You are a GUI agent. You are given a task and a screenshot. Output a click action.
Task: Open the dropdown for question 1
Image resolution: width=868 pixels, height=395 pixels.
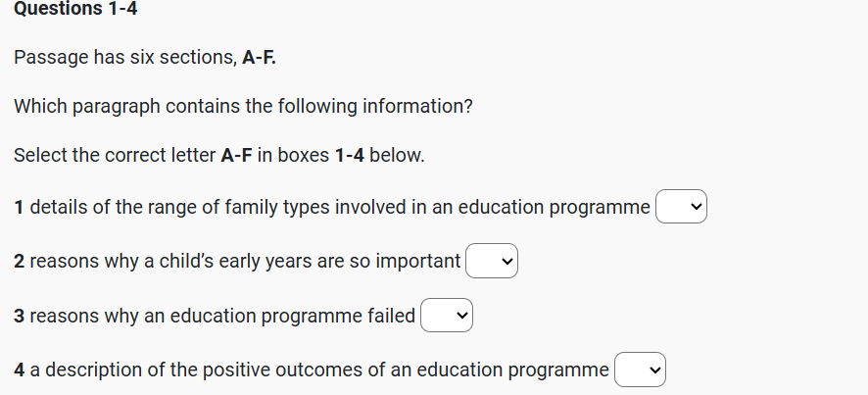coord(681,208)
